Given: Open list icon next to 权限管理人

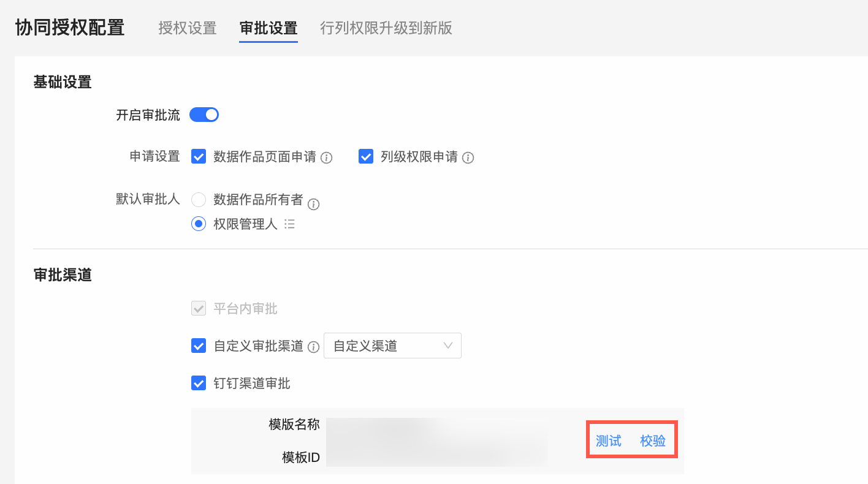Looking at the screenshot, I should (x=290, y=224).
